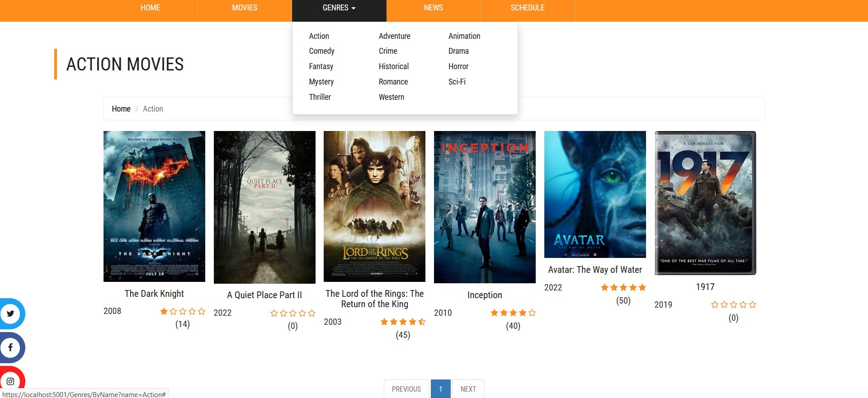Choose Sci-Fi in the genres dropdown
Screen dimensions: 868x398
pos(457,82)
